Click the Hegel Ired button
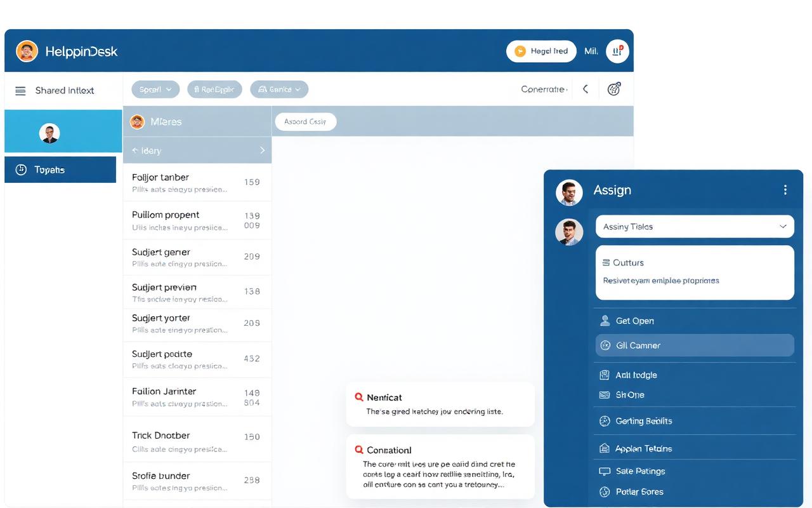The image size is (812, 508). point(541,51)
